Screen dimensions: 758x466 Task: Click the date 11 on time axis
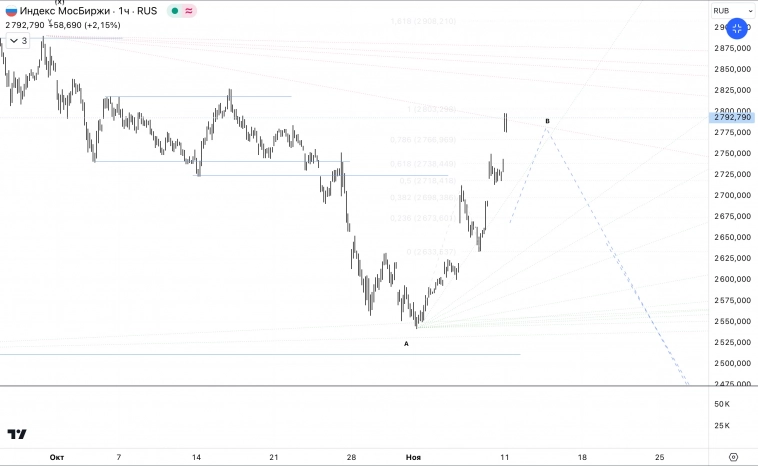(x=505, y=457)
